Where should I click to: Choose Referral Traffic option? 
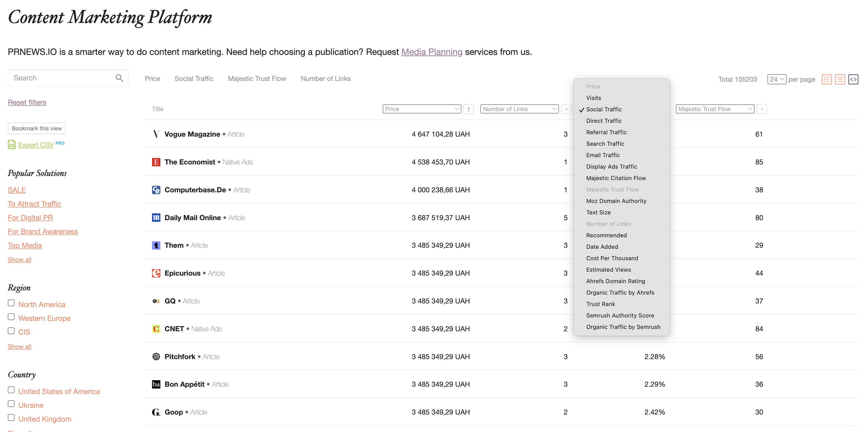621,132
